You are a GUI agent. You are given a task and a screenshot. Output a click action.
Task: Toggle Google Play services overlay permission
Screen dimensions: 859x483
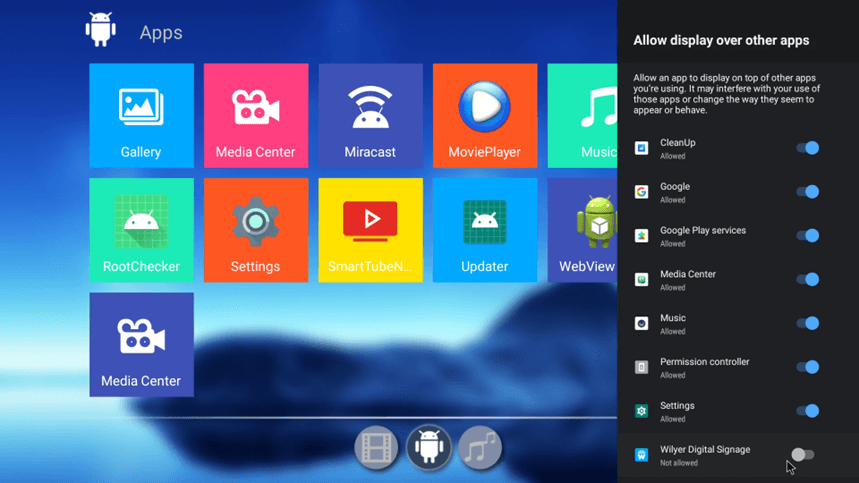coord(808,235)
